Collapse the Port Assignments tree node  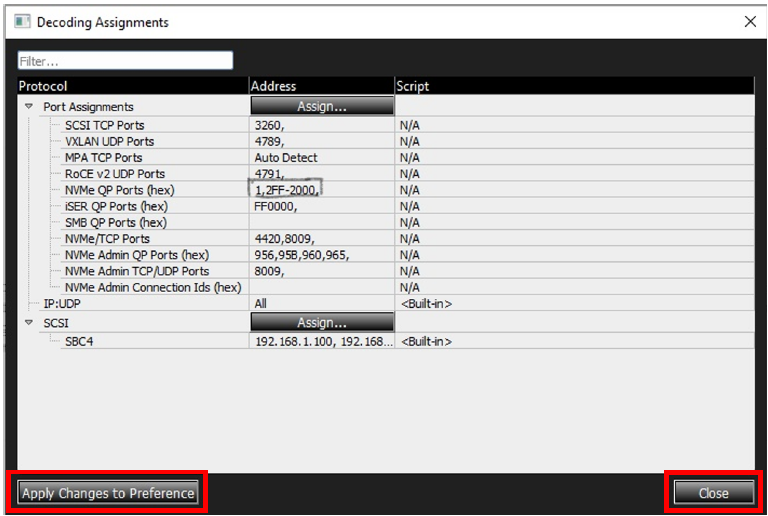pos(29,106)
